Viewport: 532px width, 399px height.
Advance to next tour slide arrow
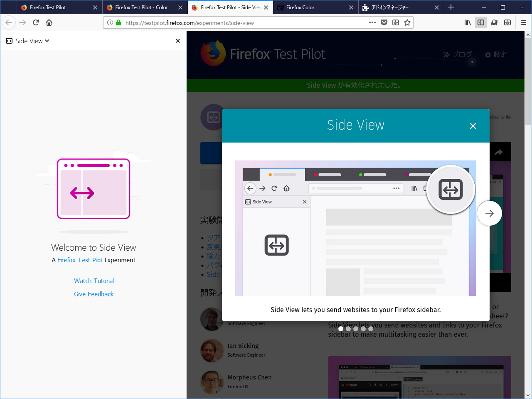coord(490,213)
